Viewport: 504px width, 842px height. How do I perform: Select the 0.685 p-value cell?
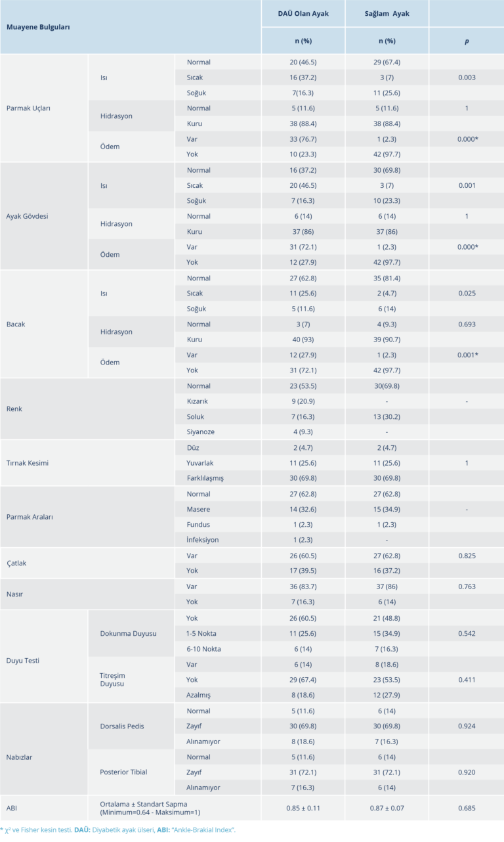[x=466, y=807]
